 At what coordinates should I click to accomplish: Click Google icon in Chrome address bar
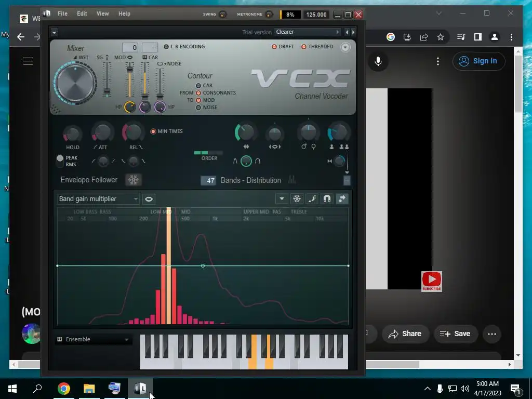(391, 37)
